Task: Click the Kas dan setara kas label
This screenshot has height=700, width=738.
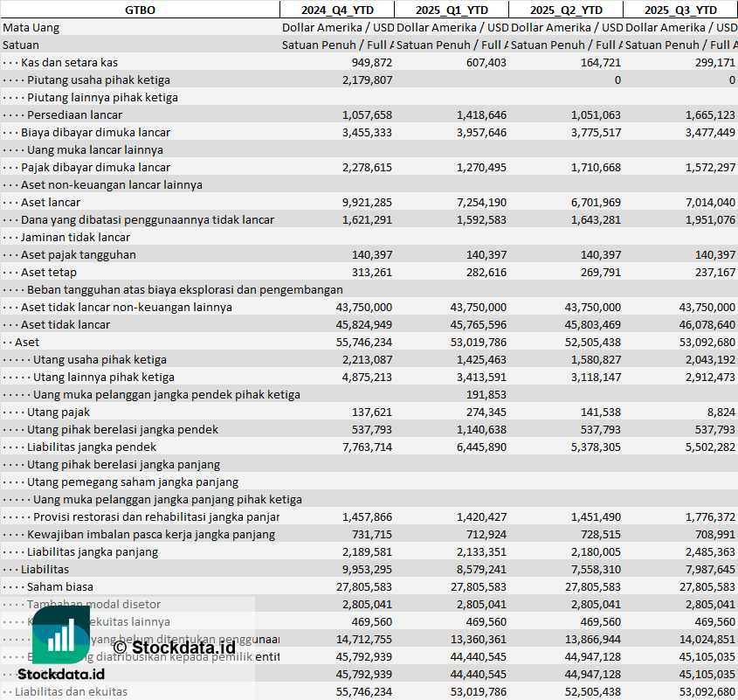Action: point(69,62)
